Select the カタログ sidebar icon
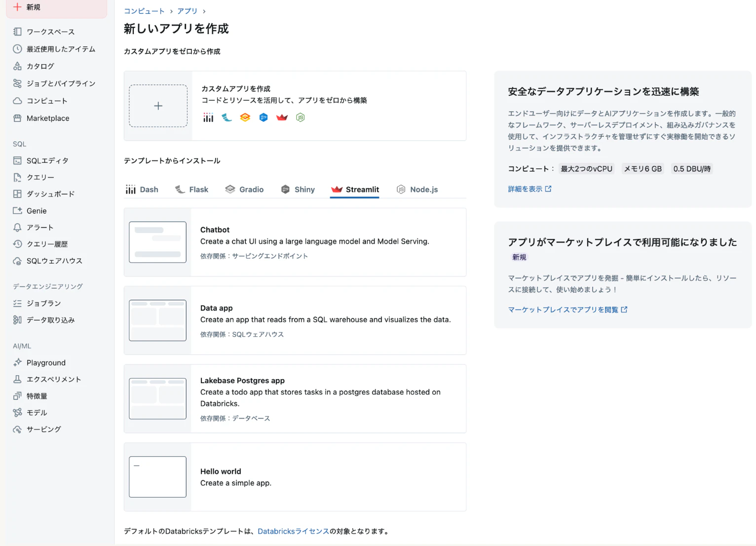Viewport: 756px width, 546px height. (x=17, y=66)
